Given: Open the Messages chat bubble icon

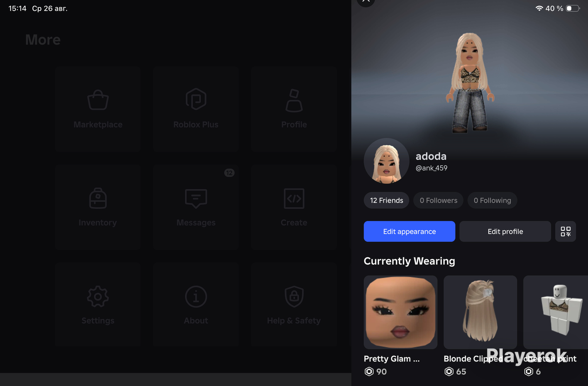Looking at the screenshot, I should (x=196, y=198).
